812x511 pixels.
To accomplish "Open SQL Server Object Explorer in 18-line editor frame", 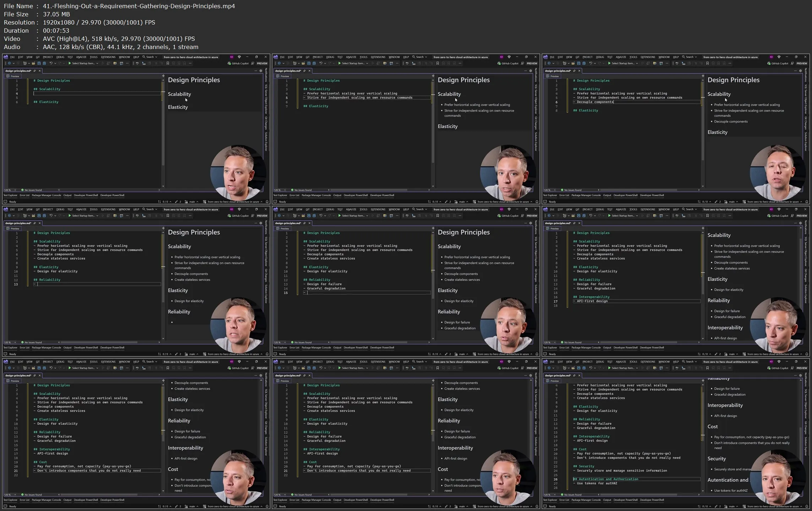I will coord(806,251).
